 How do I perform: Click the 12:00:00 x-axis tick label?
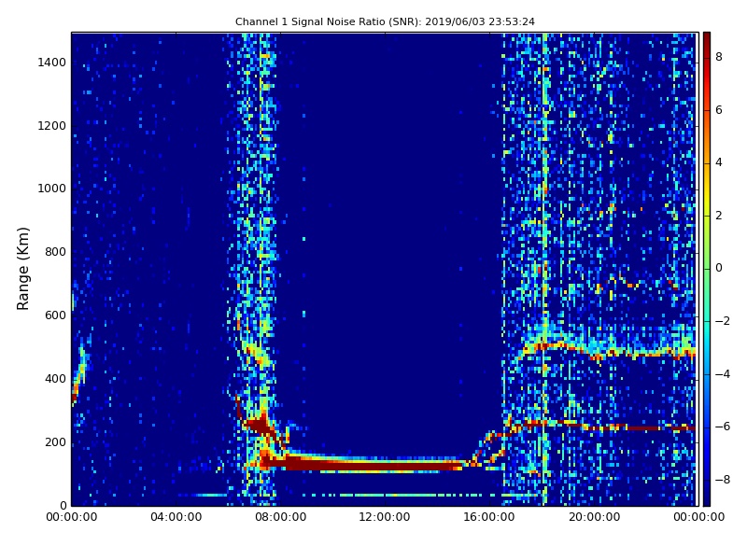pos(385,517)
